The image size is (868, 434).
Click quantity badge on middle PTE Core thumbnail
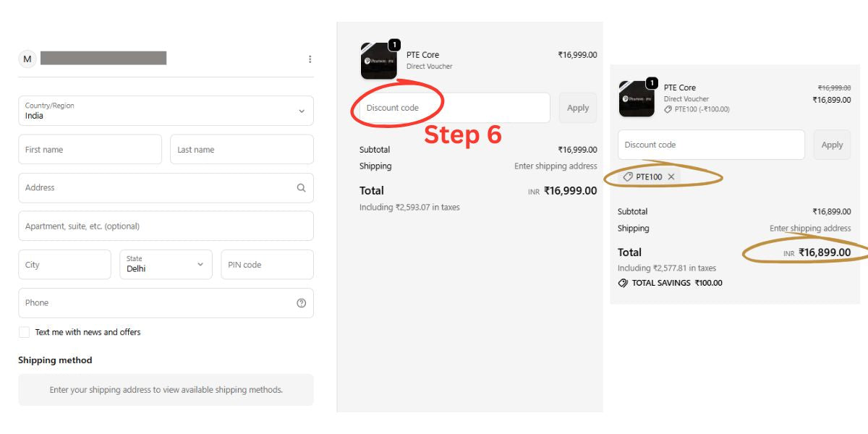click(394, 45)
